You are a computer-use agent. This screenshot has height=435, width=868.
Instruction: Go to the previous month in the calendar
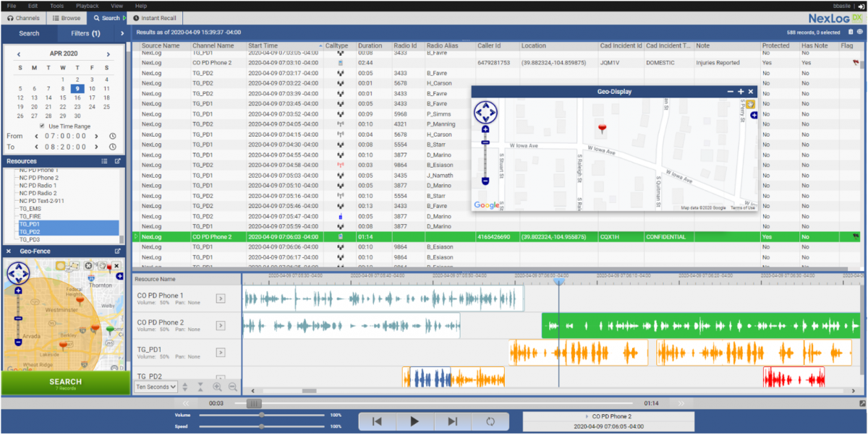pyautogui.click(x=19, y=54)
